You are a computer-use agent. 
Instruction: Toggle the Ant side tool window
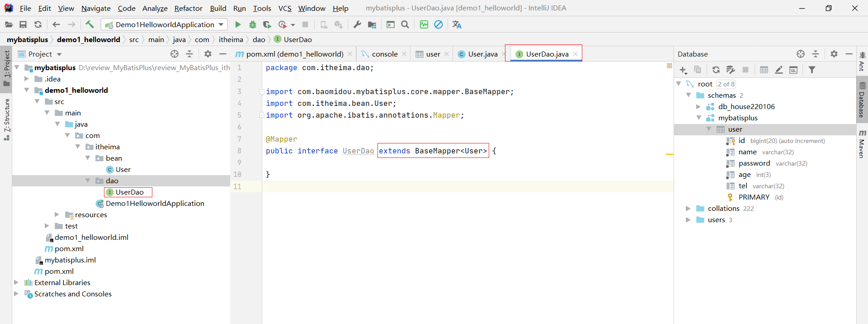[x=862, y=62]
